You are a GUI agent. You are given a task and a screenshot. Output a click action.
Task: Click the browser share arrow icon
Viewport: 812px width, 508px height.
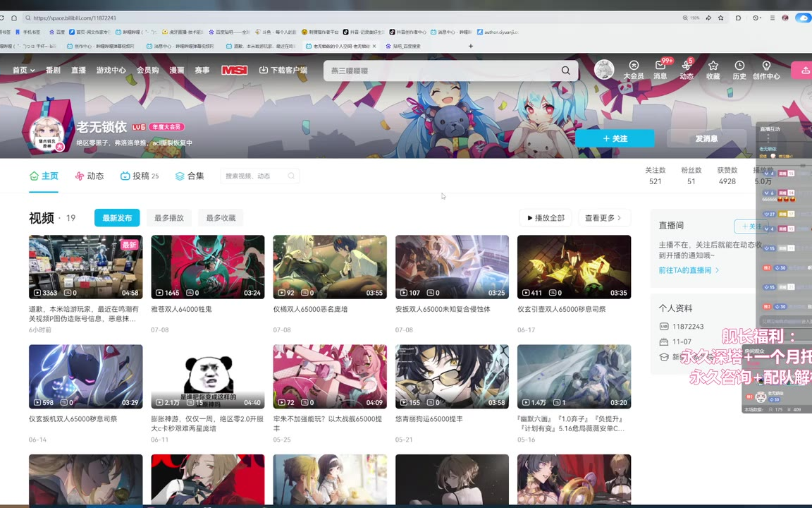[708, 18]
